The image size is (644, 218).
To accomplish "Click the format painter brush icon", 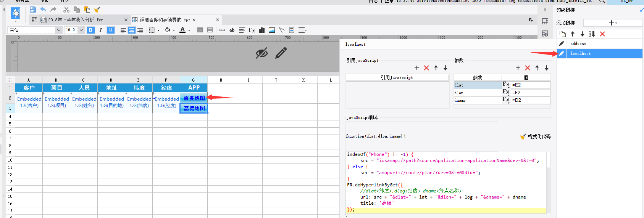I will coord(97,10).
